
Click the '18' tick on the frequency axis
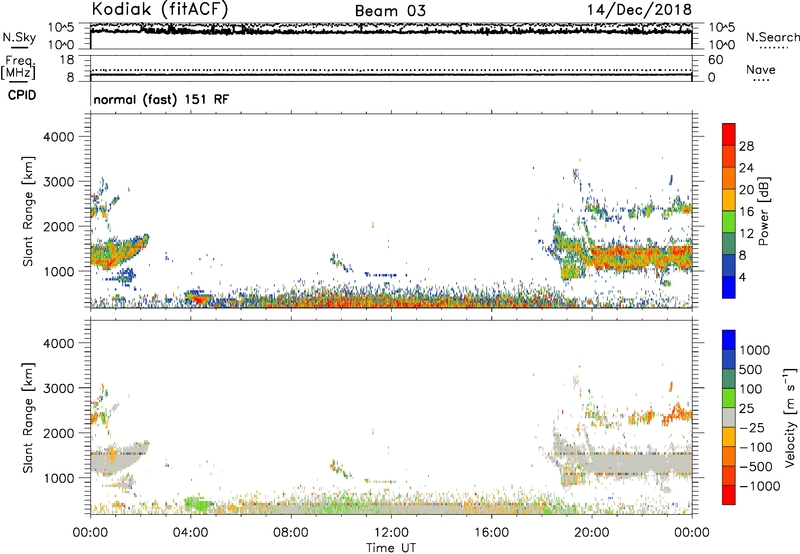67,60
